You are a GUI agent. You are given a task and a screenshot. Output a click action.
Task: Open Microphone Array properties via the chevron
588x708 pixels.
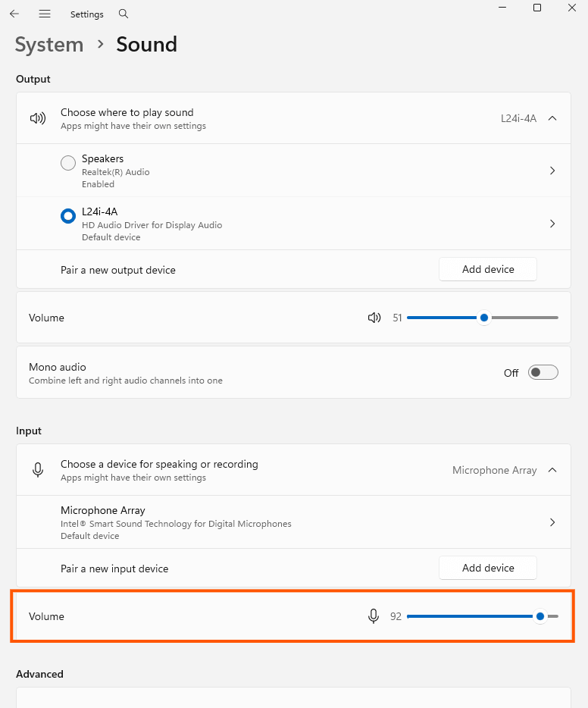coord(552,522)
